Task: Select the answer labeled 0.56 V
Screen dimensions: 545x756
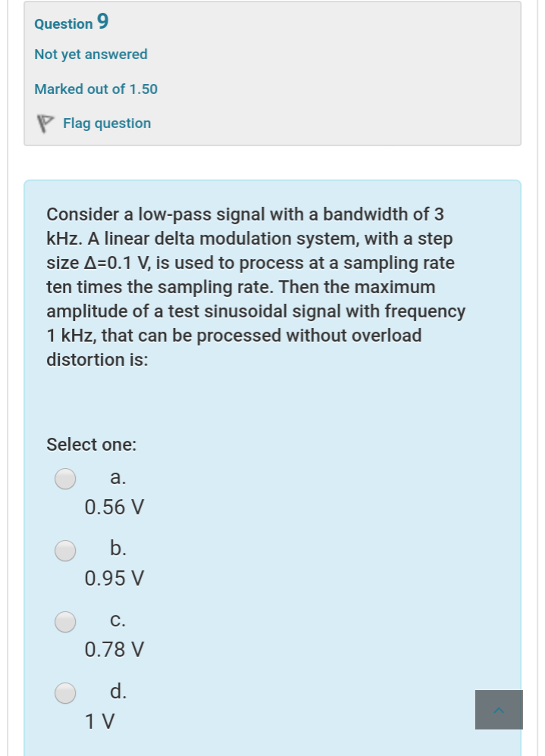Action: (114, 507)
